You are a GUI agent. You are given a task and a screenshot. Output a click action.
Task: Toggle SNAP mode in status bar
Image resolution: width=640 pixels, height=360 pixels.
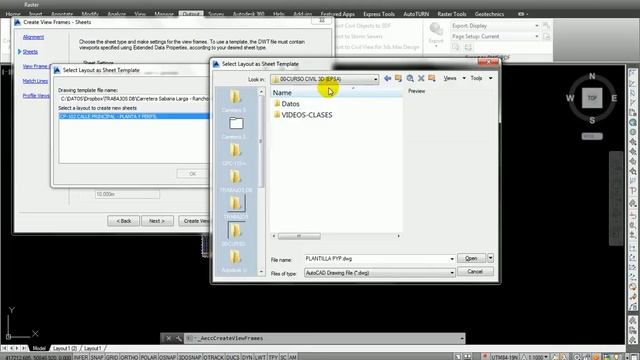[97, 357]
